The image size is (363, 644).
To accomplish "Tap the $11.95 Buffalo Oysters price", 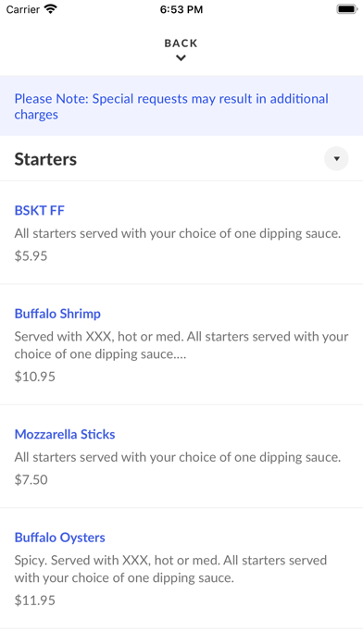I will coord(34,601).
